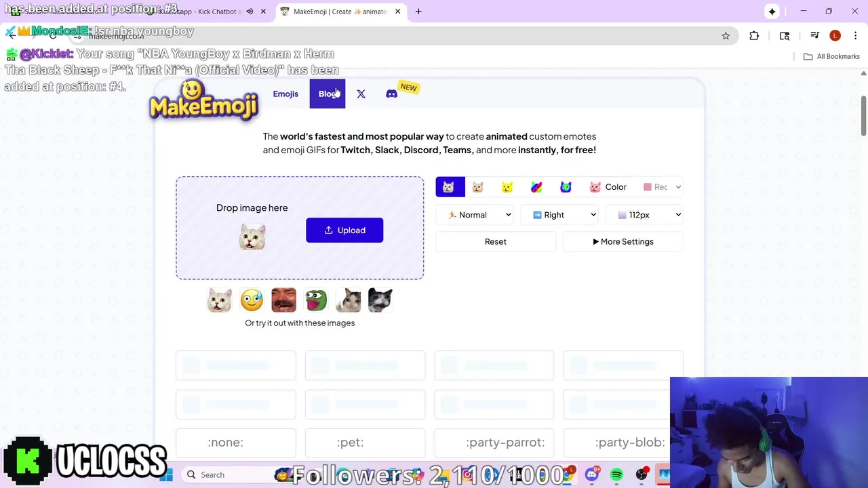This screenshot has height=488, width=868.
Task: Open OBS Studio from the taskbar
Action: tap(642, 475)
